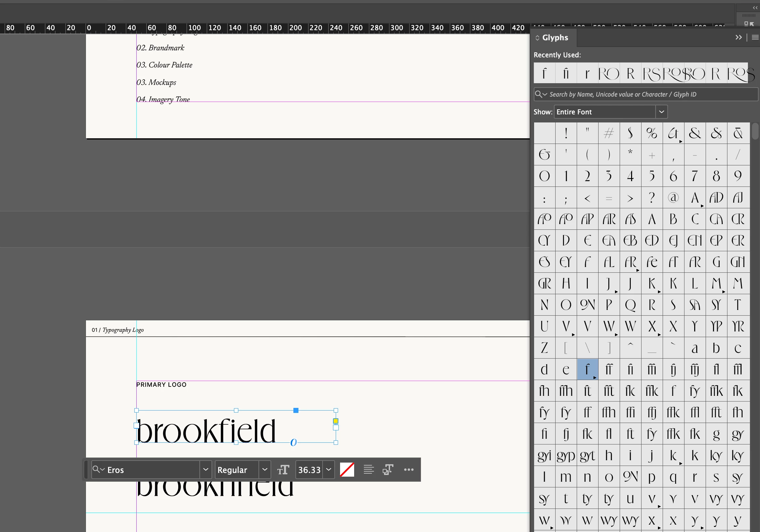Open the 36.33 font size dropdown
Screen dimensions: 760x532
(x=329, y=470)
